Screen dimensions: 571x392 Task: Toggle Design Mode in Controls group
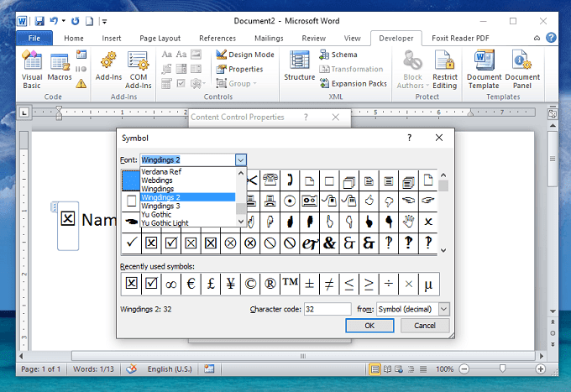point(244,55)
